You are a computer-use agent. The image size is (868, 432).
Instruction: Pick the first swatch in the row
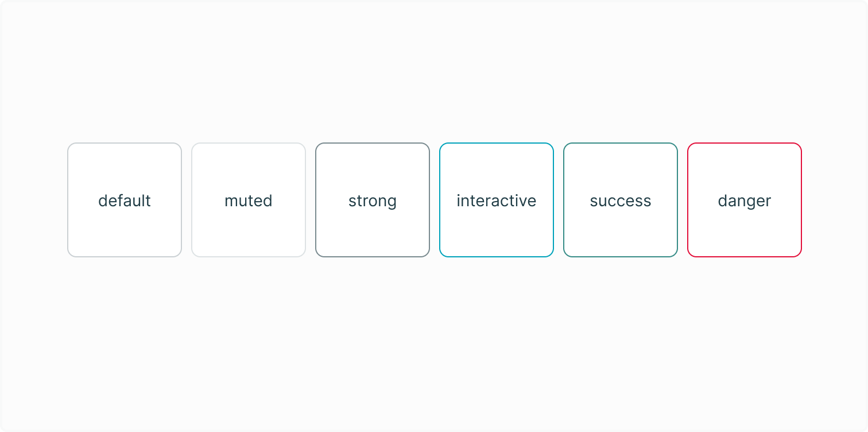click(125, 230)
